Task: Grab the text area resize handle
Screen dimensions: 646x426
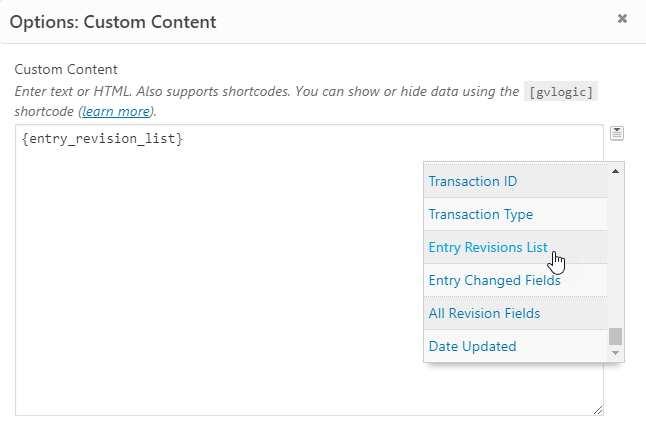Action: [599, 409]
